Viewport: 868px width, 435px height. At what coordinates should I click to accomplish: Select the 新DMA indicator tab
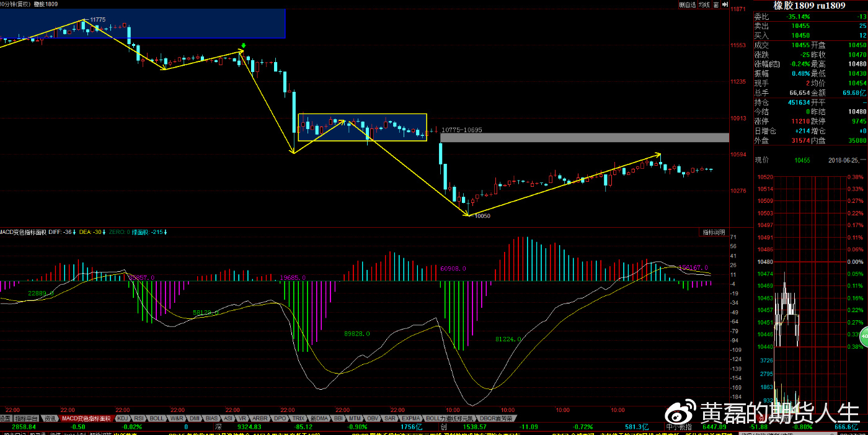[319, 418]
